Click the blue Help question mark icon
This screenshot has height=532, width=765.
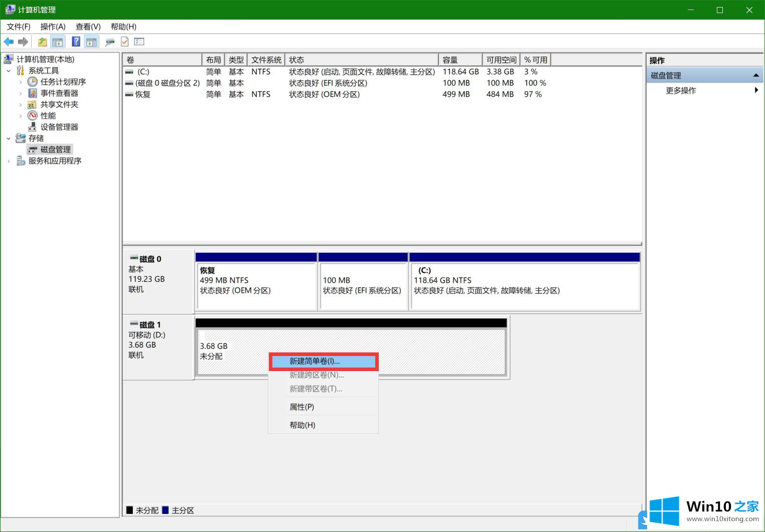76,42
